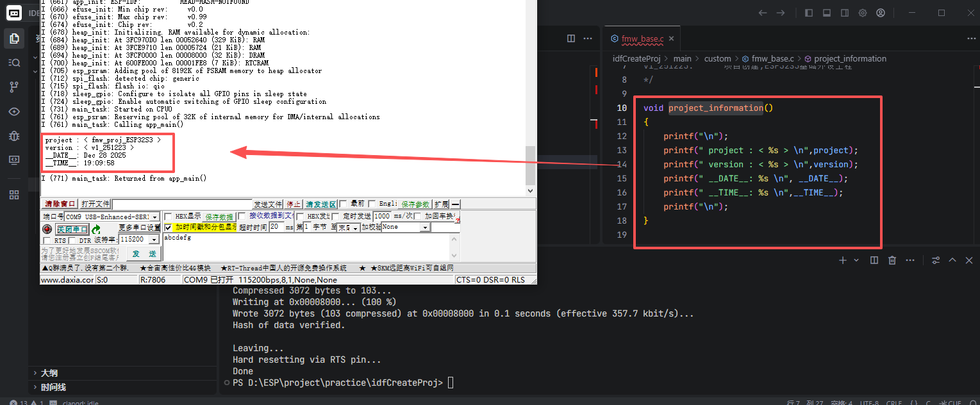Open Source Control view in activity bar
This screenshot has height=405, width=980.
point(14,87)
